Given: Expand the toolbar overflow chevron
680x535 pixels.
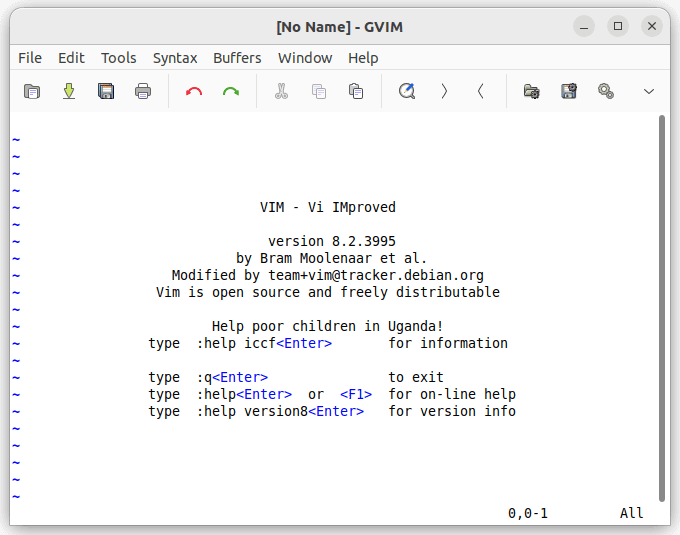Looking at the screenshot, I should 649,91.
